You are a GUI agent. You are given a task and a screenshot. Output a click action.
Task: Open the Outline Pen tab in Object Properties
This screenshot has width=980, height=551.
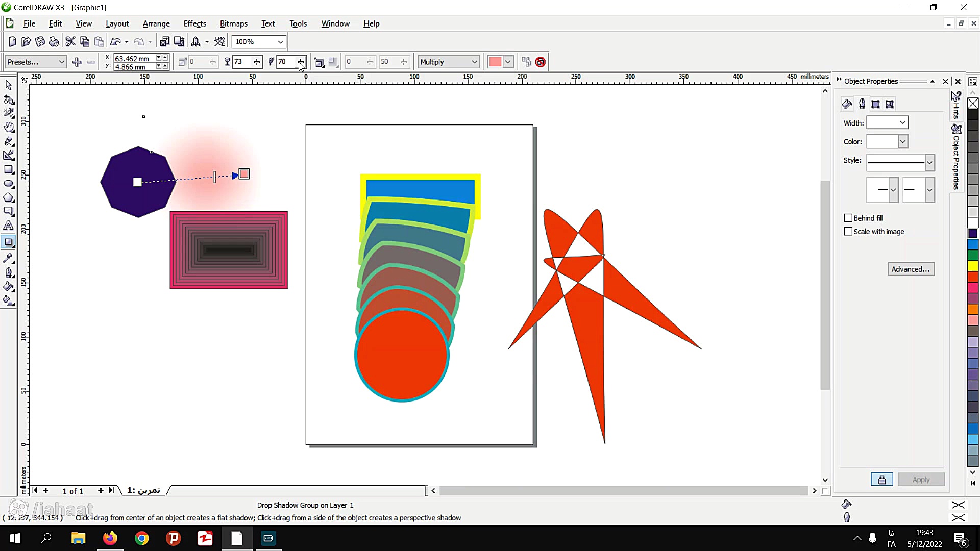click(862, 104)
